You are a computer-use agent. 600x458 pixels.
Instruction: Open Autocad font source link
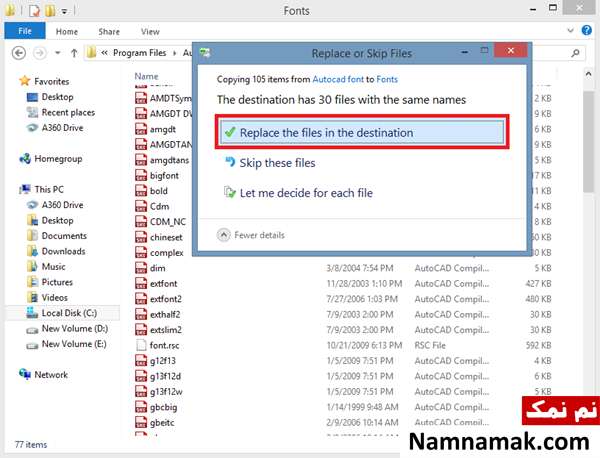point(338,79)
